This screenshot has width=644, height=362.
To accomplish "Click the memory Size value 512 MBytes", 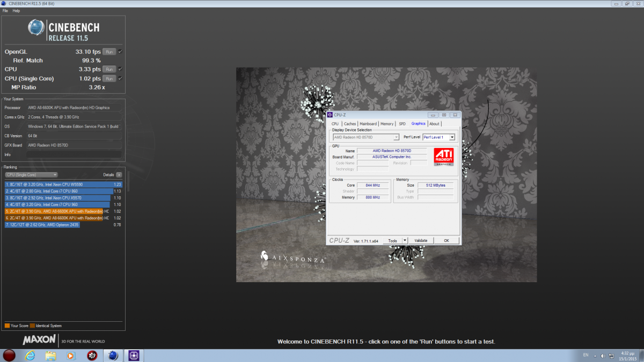I will [x=436, y=185].
